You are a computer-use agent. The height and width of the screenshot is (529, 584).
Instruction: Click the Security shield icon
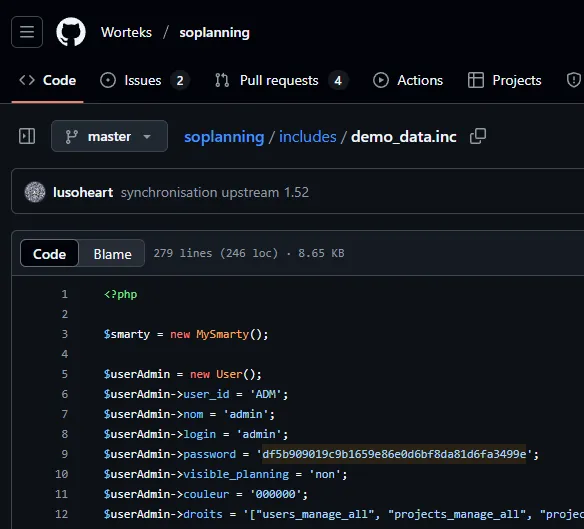[x=574, y=80]
